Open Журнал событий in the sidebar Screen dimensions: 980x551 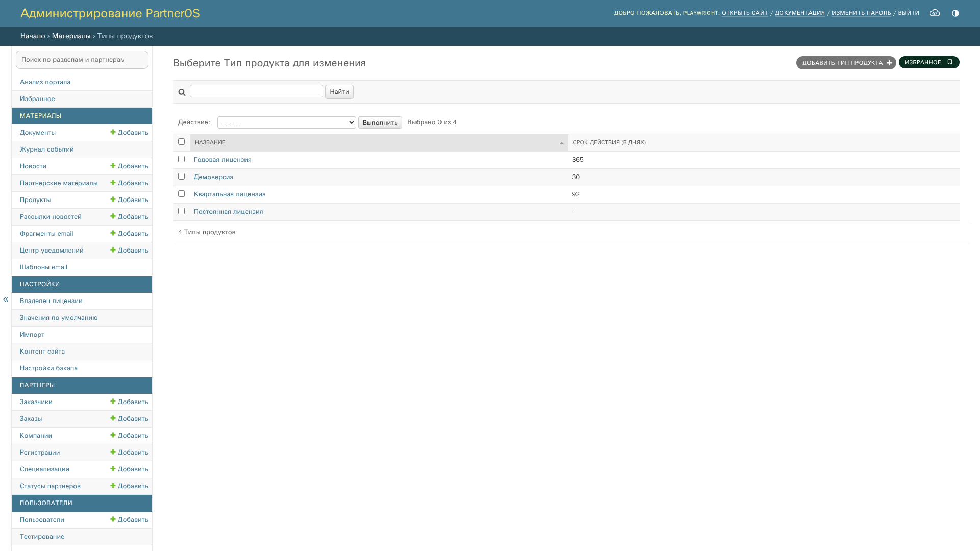coord(46,149)
